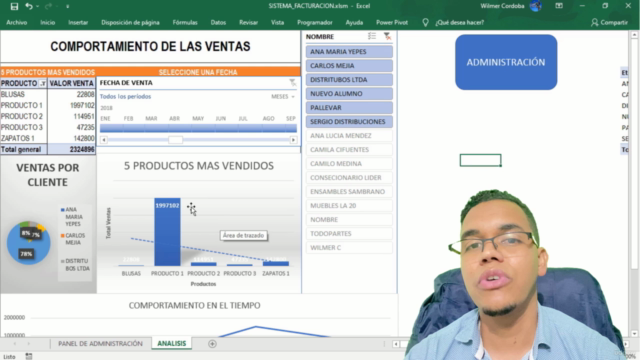Open the MESES time level dropdown

coord(283,97)
